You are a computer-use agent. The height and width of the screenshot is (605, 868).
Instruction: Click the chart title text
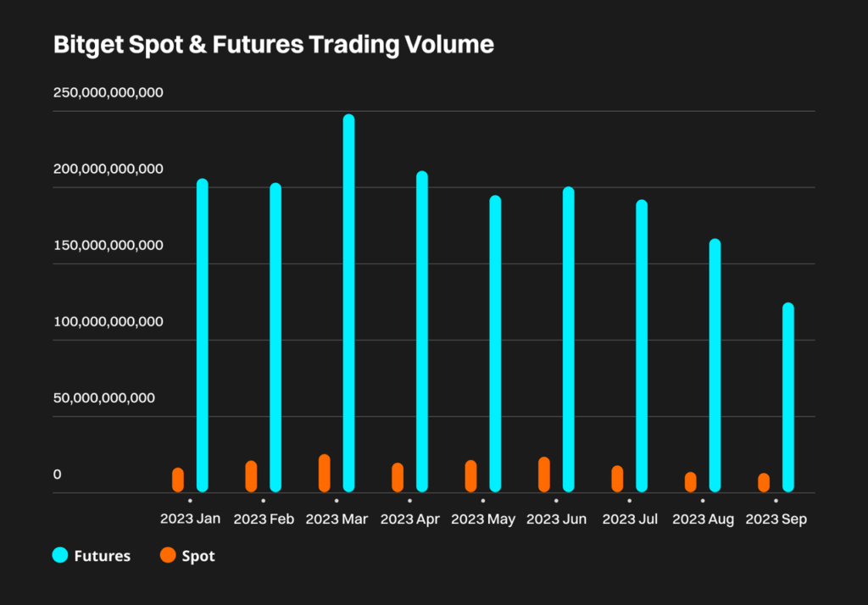[x=273, y=45]
